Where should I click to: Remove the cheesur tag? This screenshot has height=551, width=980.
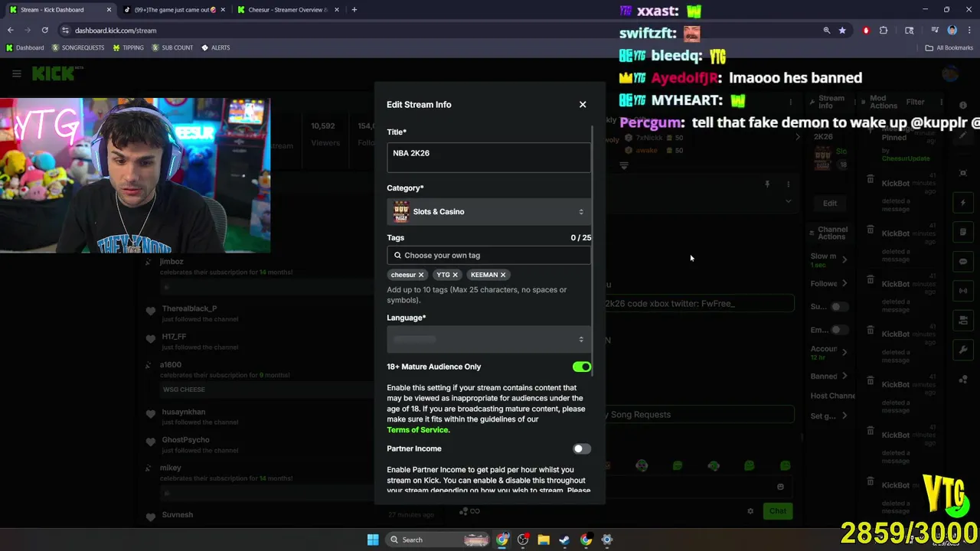click(421, 275)
